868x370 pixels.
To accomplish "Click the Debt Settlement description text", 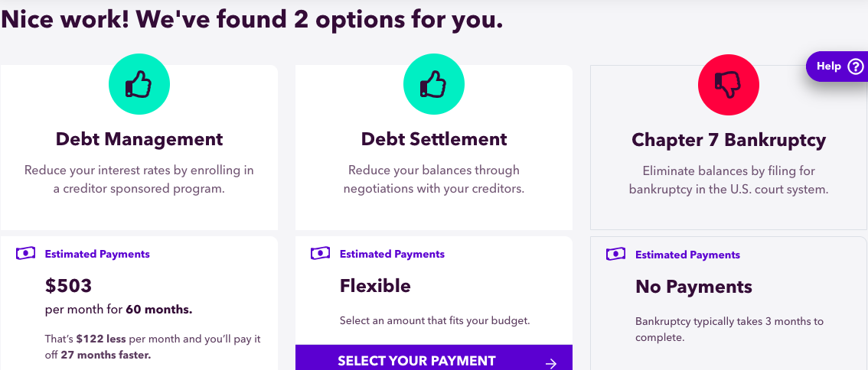I will (x=434, y=179).
